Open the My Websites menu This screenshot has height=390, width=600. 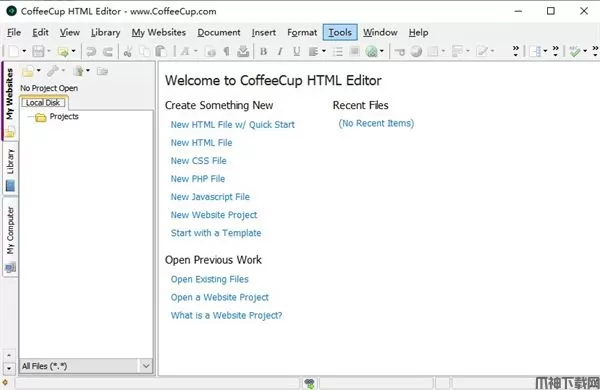point(159,33)
